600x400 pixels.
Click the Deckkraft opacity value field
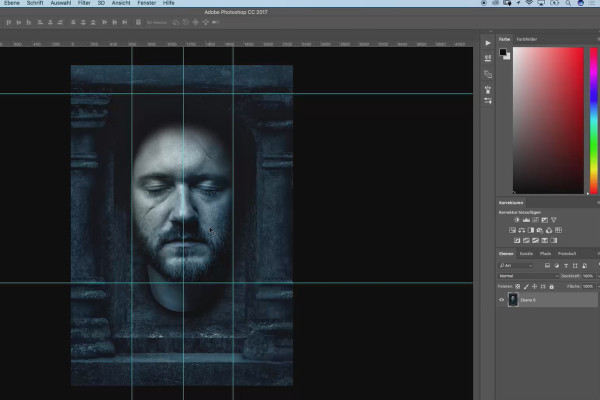click(x=589, y=276)
